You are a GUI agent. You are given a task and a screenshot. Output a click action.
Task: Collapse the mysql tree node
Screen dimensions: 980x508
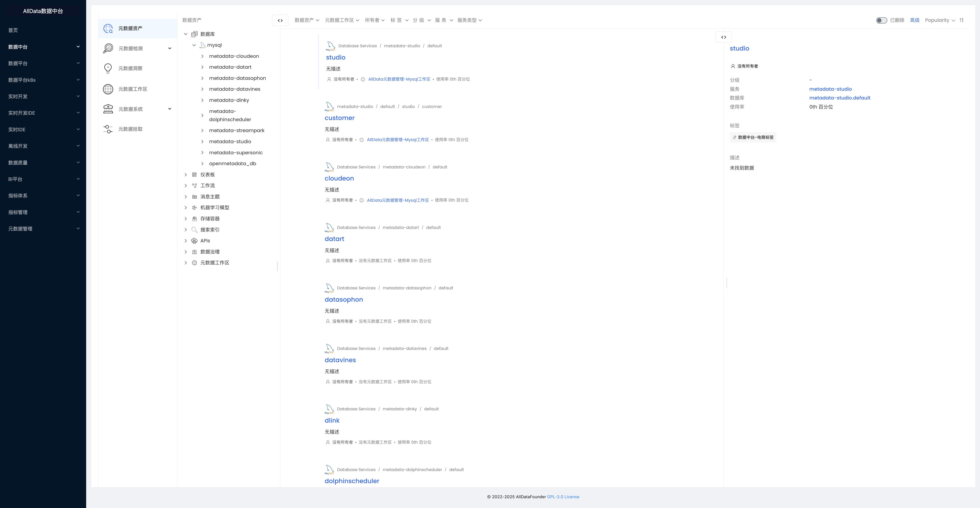point(194,45)
